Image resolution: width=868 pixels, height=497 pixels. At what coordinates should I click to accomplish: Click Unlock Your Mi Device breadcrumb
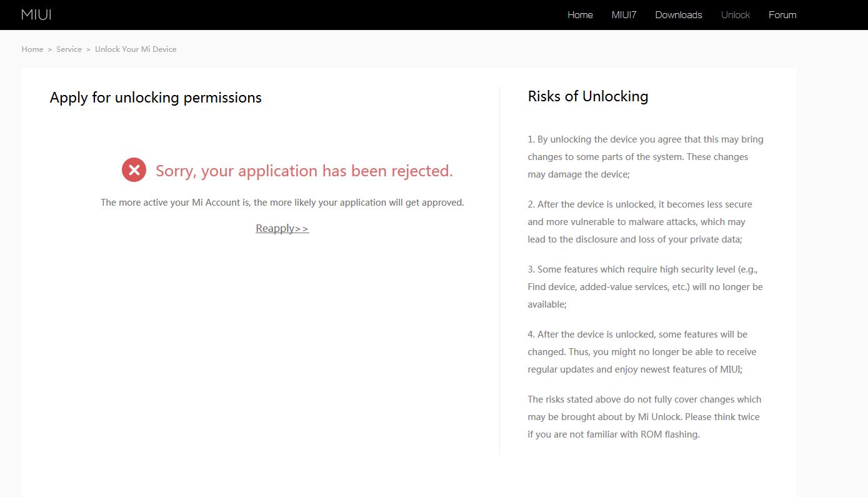click(136, 49)
